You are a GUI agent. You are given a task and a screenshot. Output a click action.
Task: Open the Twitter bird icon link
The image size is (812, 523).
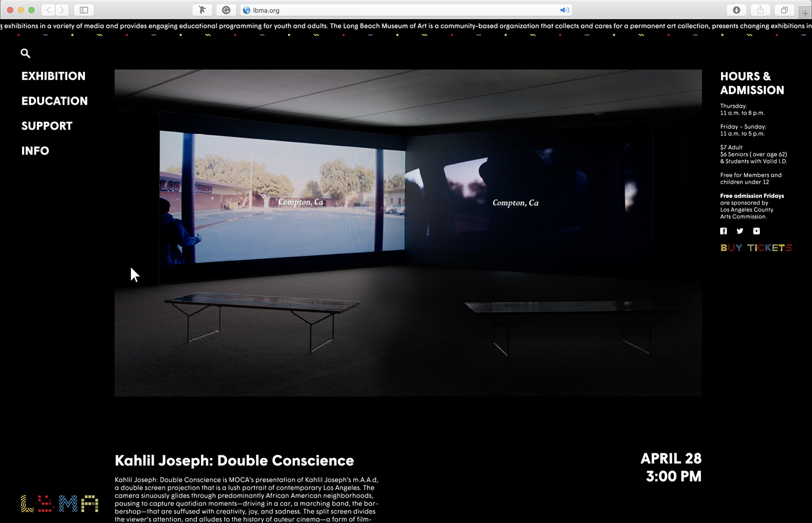740,231
